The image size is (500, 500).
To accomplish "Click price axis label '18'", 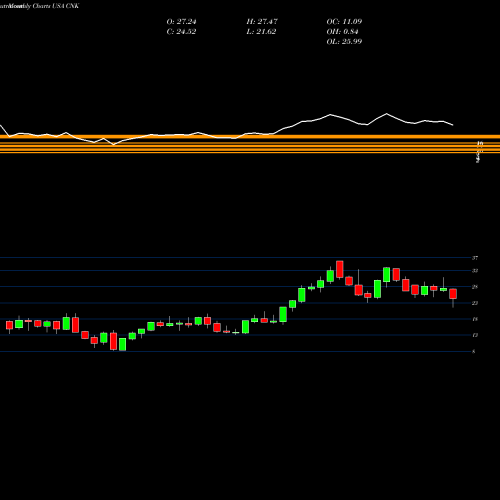I will click(x=475, y=319).
